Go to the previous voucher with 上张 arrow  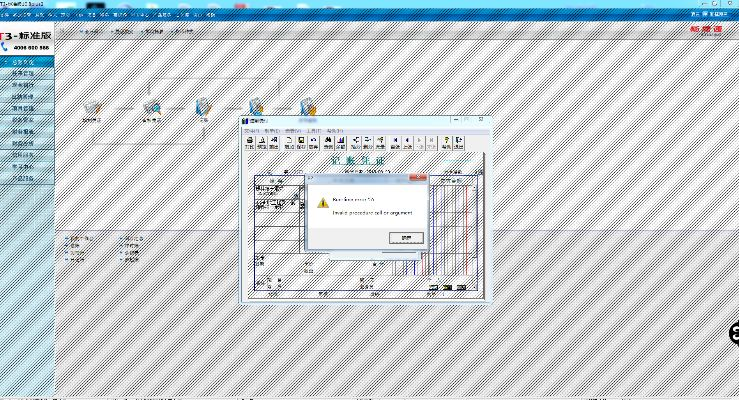coord(407,142)
